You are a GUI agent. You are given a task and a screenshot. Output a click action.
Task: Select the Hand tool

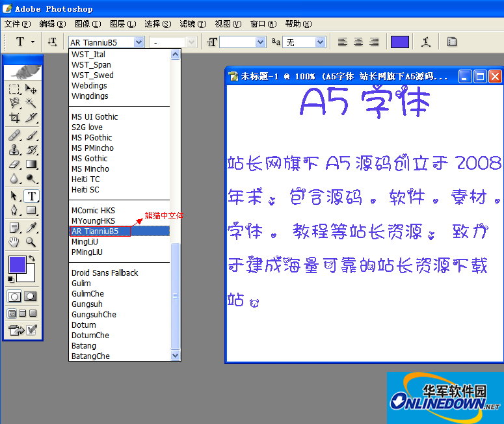coord(14,242)
